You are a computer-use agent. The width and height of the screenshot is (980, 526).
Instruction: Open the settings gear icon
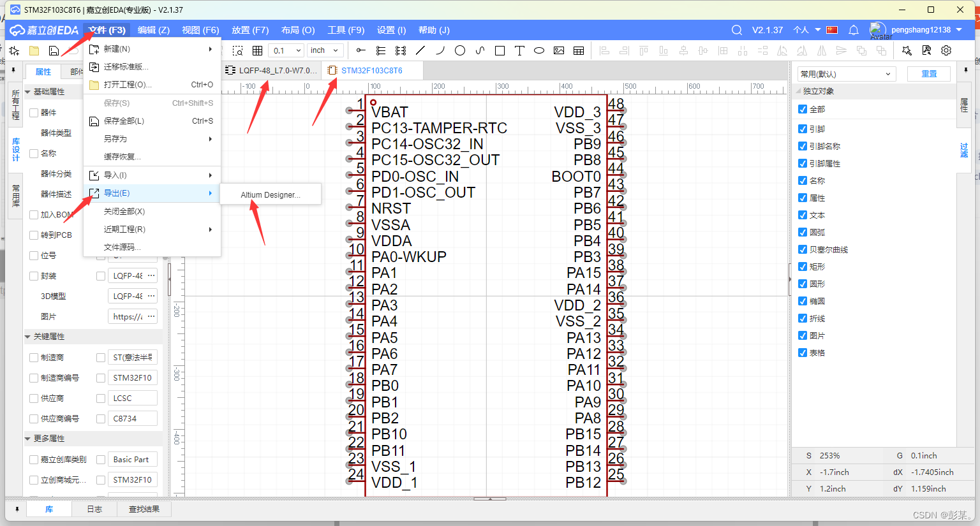pos(946,50)
